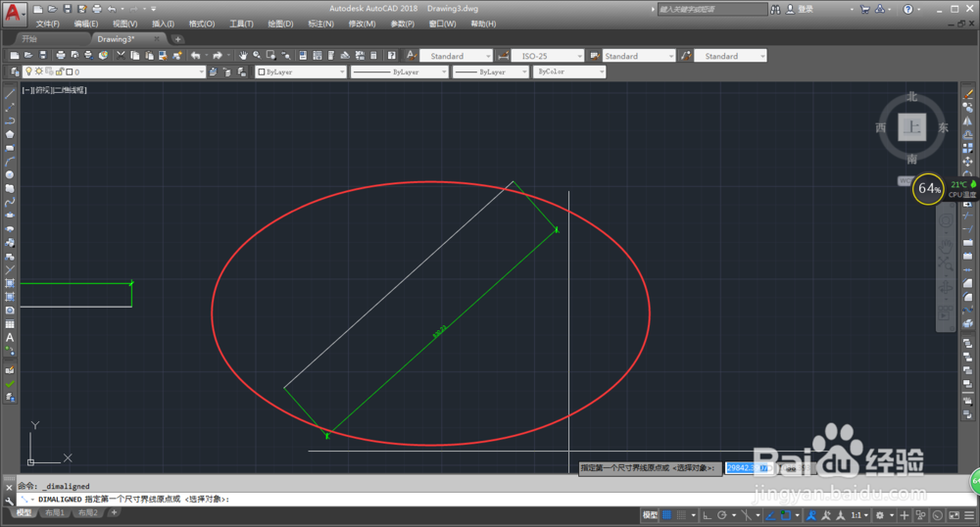
Task: Open the QuickCalc calculator icon
Action: [x=373, y=56]
